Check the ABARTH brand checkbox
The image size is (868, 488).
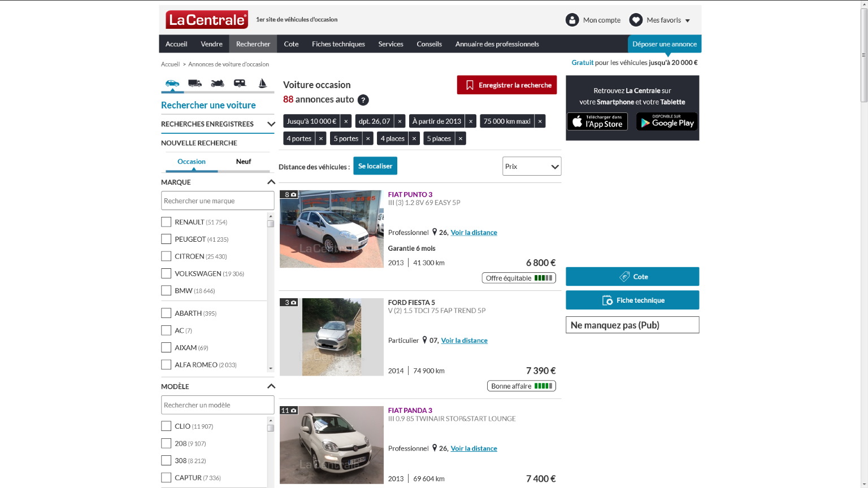166,313
